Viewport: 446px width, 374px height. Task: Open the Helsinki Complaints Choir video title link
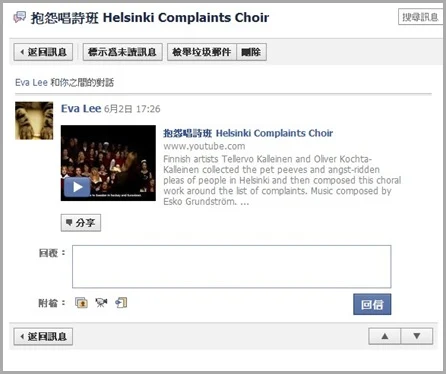(248, 133)
